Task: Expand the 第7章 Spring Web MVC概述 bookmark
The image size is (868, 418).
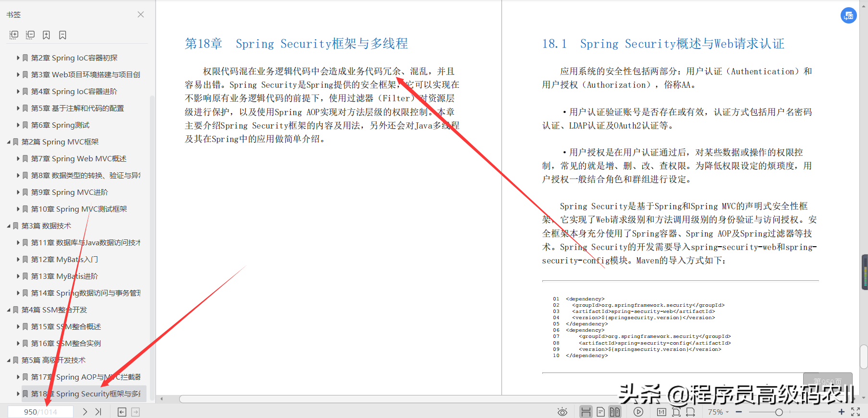Action: (x=18, y=158)
